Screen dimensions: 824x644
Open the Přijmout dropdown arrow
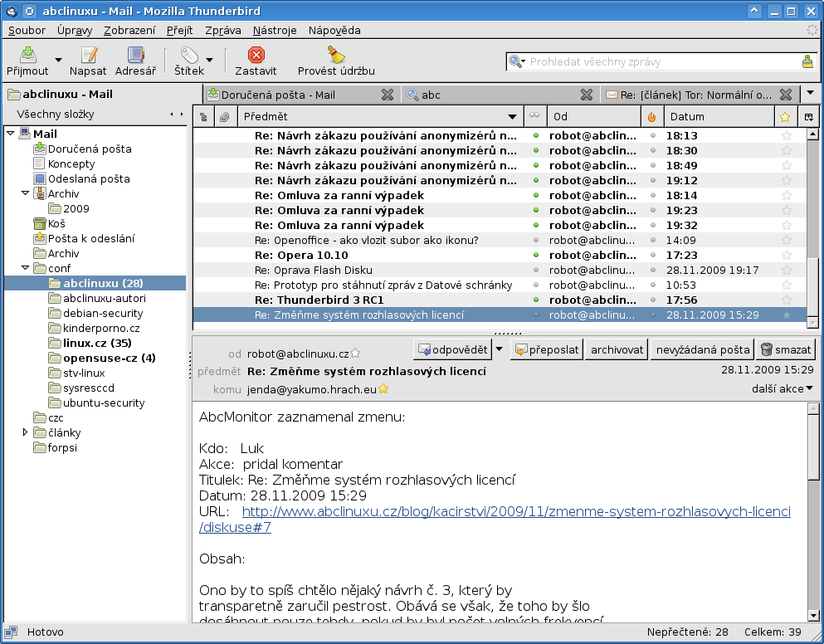coord(58,60)
